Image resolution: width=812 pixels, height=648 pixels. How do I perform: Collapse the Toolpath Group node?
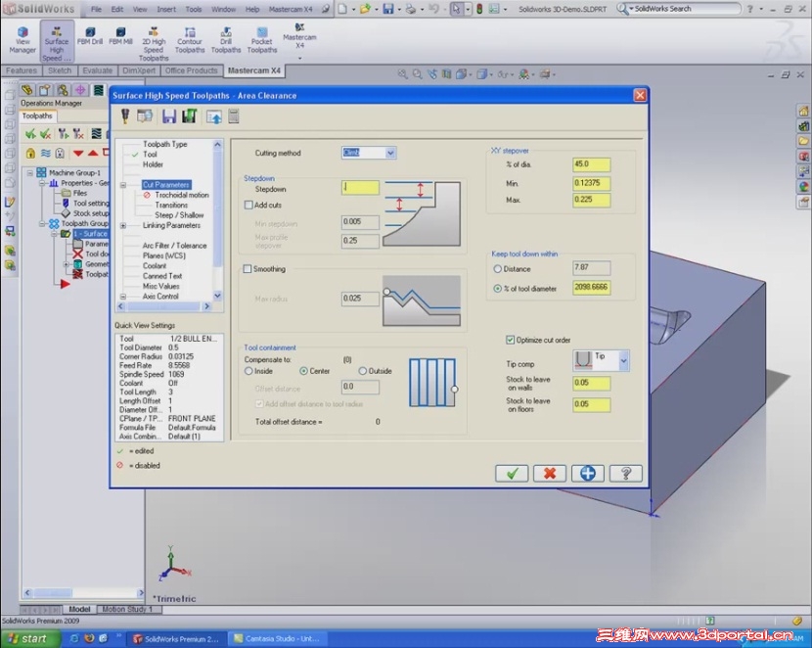pos(42,224)
